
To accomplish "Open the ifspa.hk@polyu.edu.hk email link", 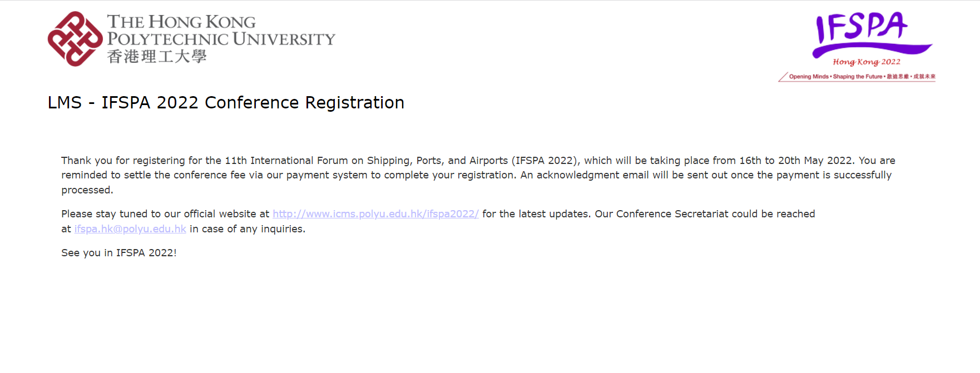I will tap(130, 229).
